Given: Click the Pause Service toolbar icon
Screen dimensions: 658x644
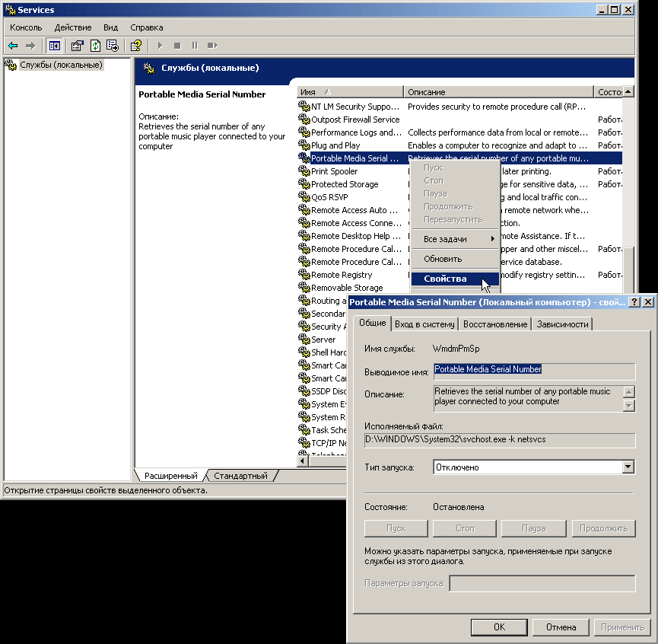Looking at the screenshot, I should click(x=194, y=46).
